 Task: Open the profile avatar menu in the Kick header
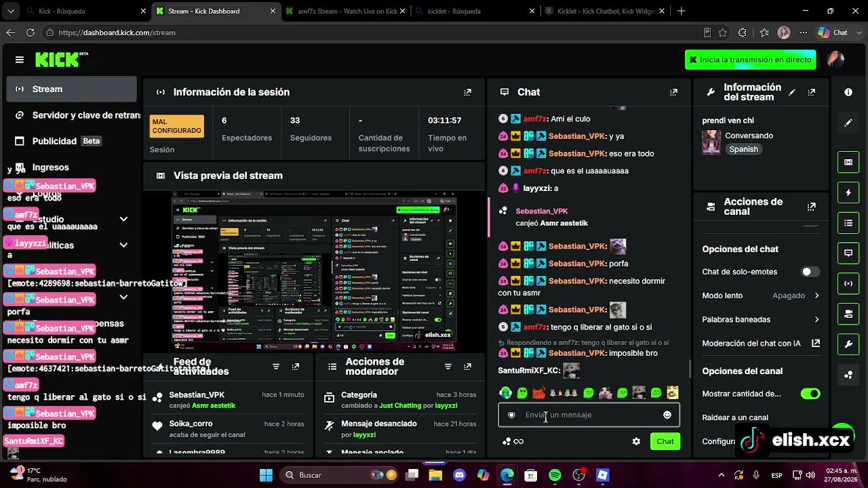pos(835,60)
